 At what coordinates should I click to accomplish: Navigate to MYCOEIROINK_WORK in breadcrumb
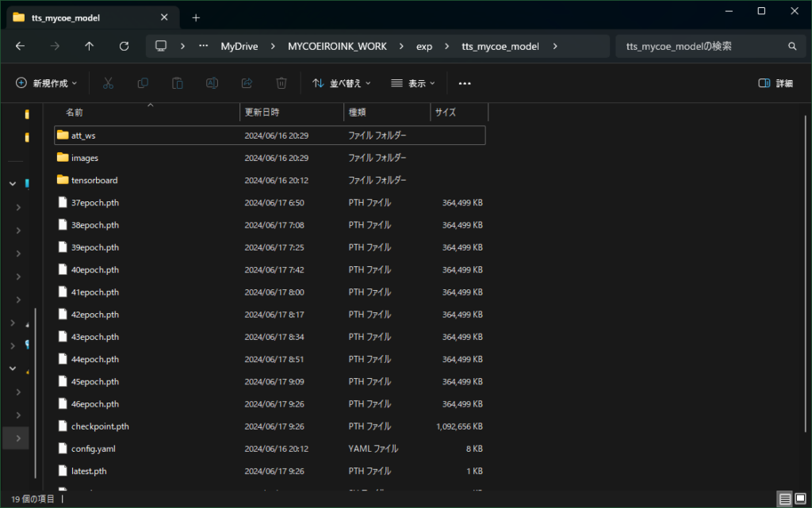click(337, 46)
